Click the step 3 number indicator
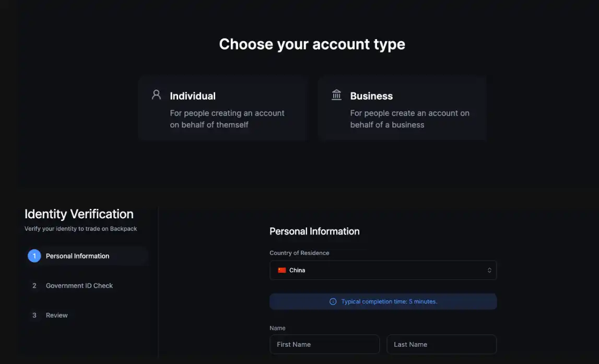 (34, 315)
